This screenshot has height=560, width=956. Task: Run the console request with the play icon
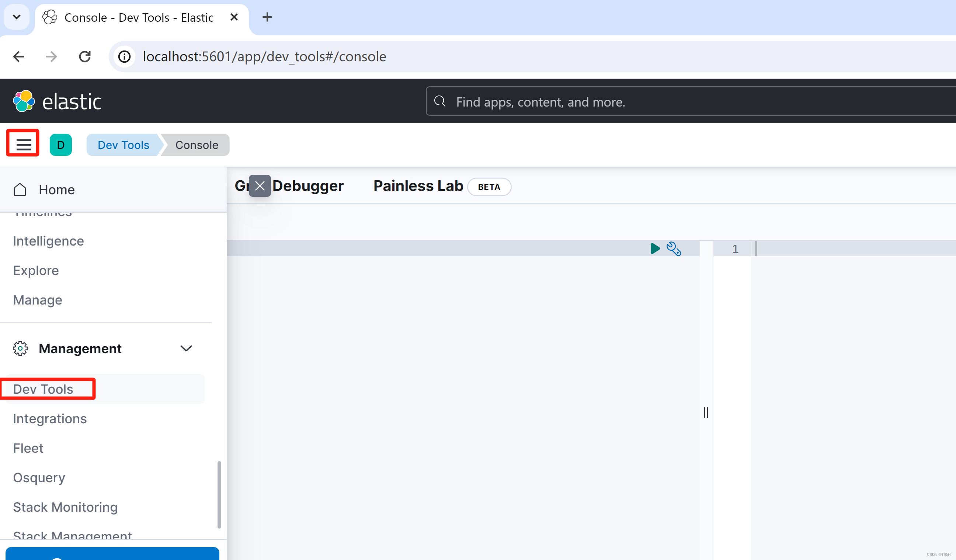click(655, 248)
